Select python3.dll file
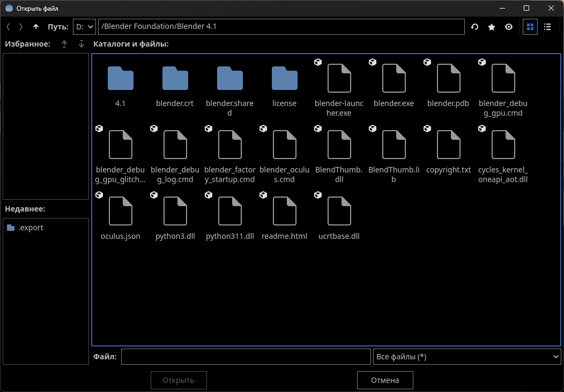The width and height of the screenshot is (564, 392). click(175, 217)
